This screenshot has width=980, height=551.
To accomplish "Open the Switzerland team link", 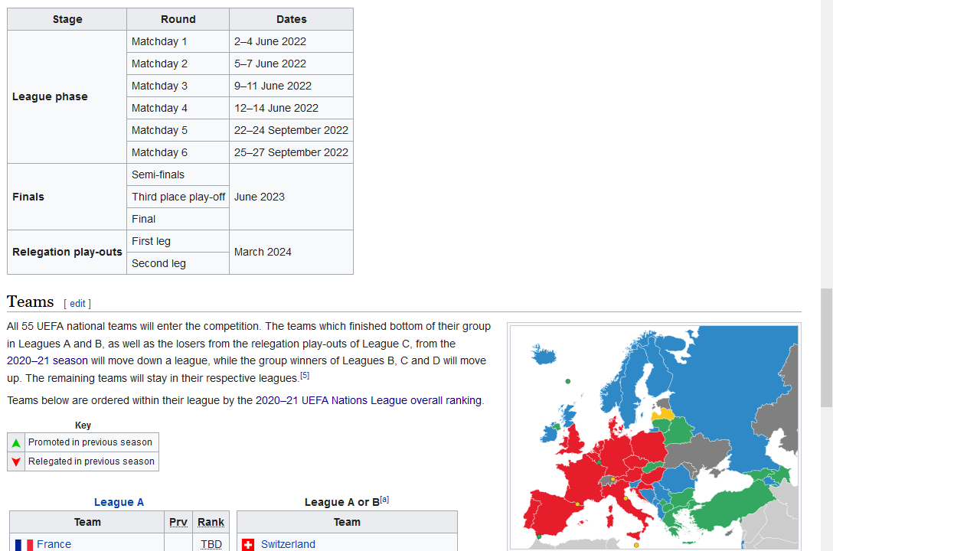I will point(288,544).
